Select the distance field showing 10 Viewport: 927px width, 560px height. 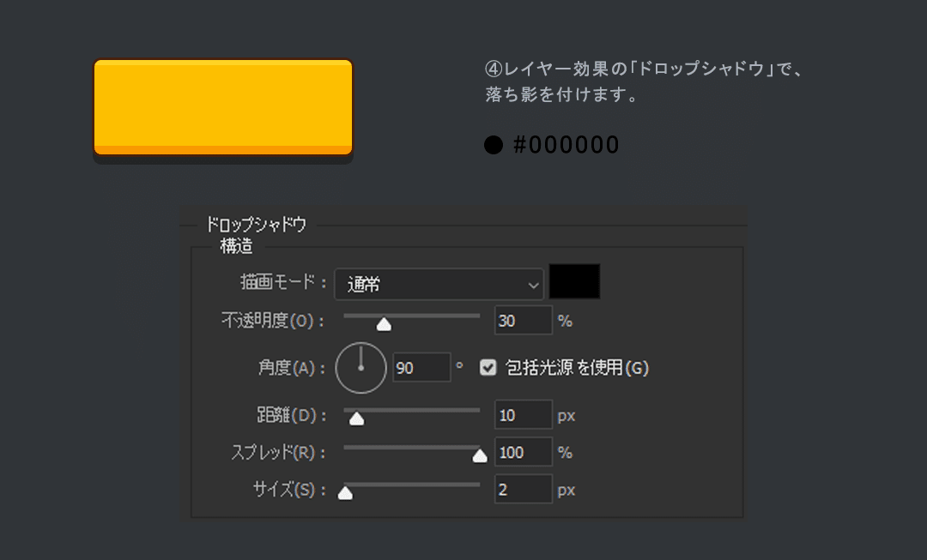pyautogui.click(x=523, y=414)
